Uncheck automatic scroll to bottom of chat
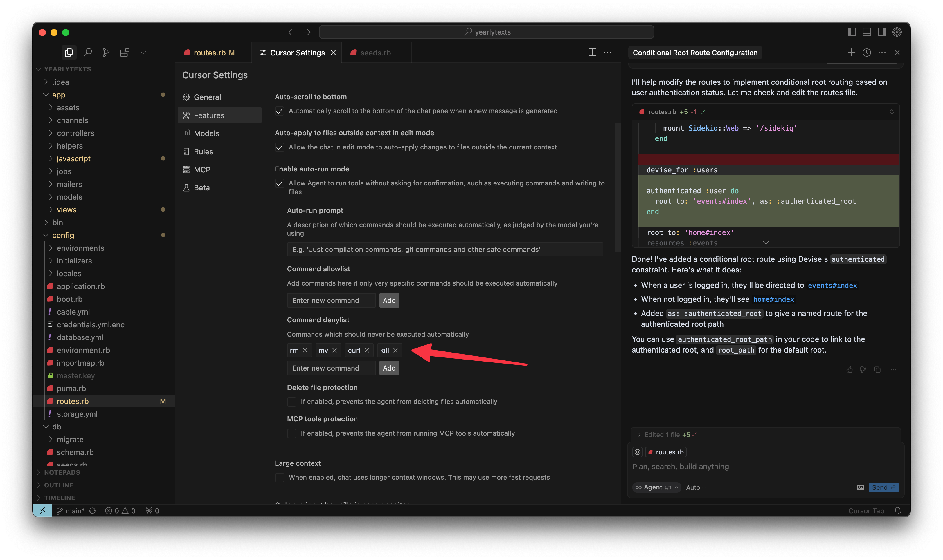The width and height of the screenshot is (943, 560). 279,111
